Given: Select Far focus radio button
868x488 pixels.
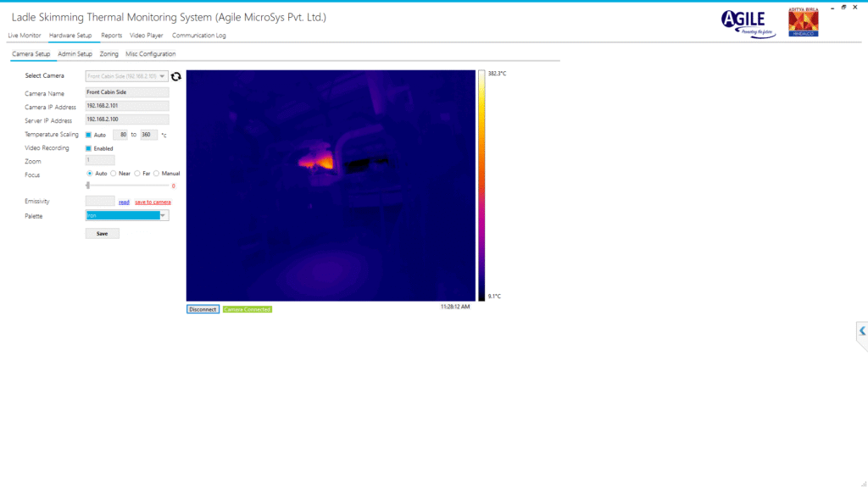Looking at the screenshot, I should click(137, 173).
